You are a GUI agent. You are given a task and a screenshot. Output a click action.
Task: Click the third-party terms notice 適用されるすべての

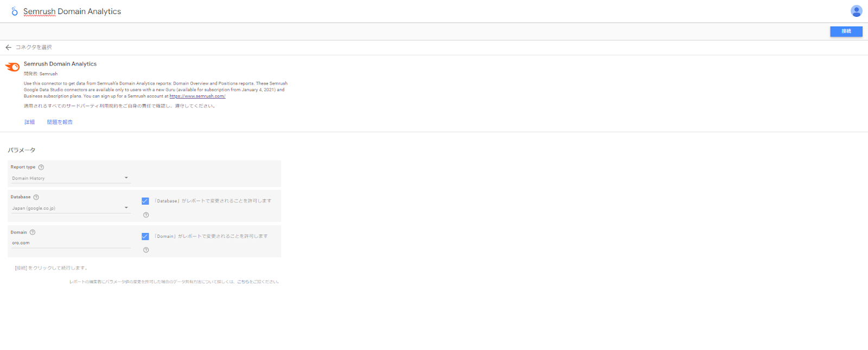[120, 106]
